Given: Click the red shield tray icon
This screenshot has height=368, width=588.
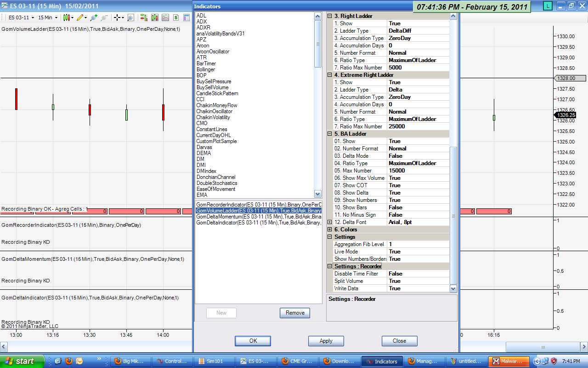Looking at the screenshot, I should 554,361.
